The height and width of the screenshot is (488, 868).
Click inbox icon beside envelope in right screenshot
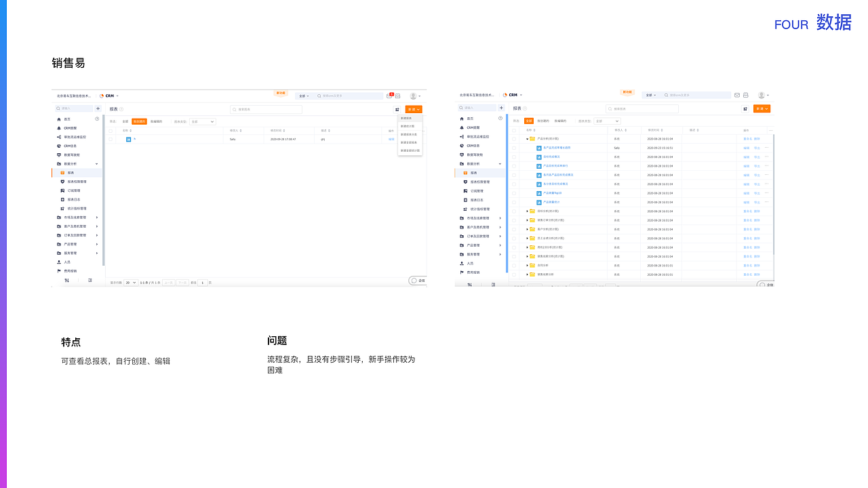(745, 95)
